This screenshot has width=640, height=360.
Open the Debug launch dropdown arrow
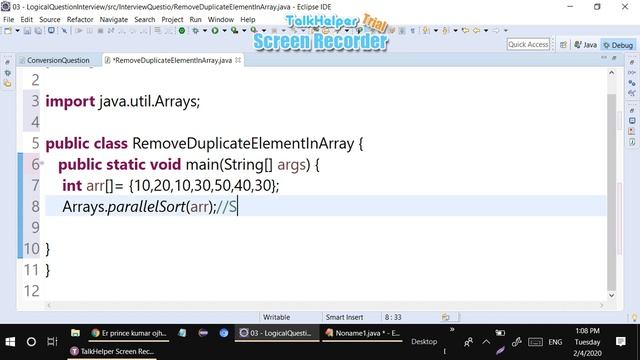click(x=205, y=31)
